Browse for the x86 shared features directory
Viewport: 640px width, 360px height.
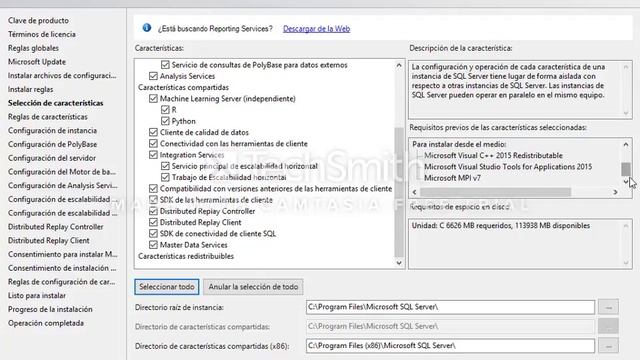click(608, 346)
